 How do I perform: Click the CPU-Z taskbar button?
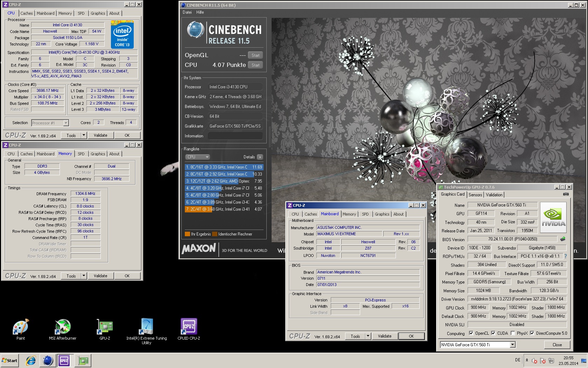click(x=64, y=360)
